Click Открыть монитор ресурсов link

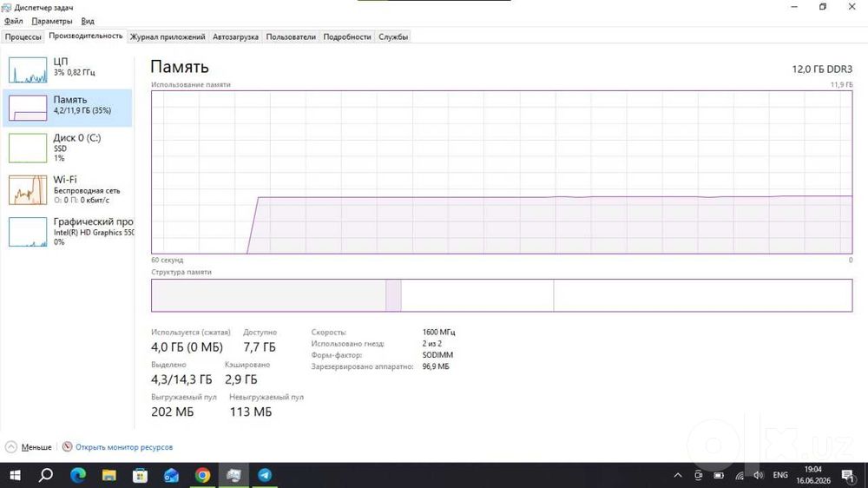point(124,447)
